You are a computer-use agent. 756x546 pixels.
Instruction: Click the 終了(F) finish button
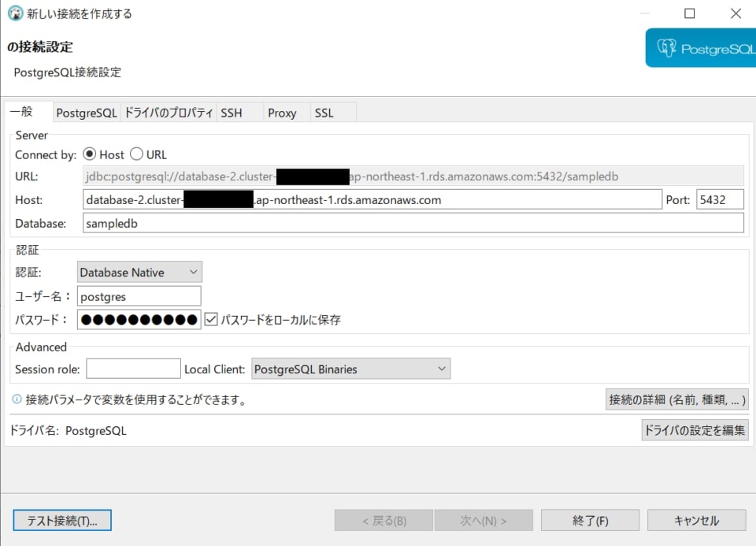[590, 520]
